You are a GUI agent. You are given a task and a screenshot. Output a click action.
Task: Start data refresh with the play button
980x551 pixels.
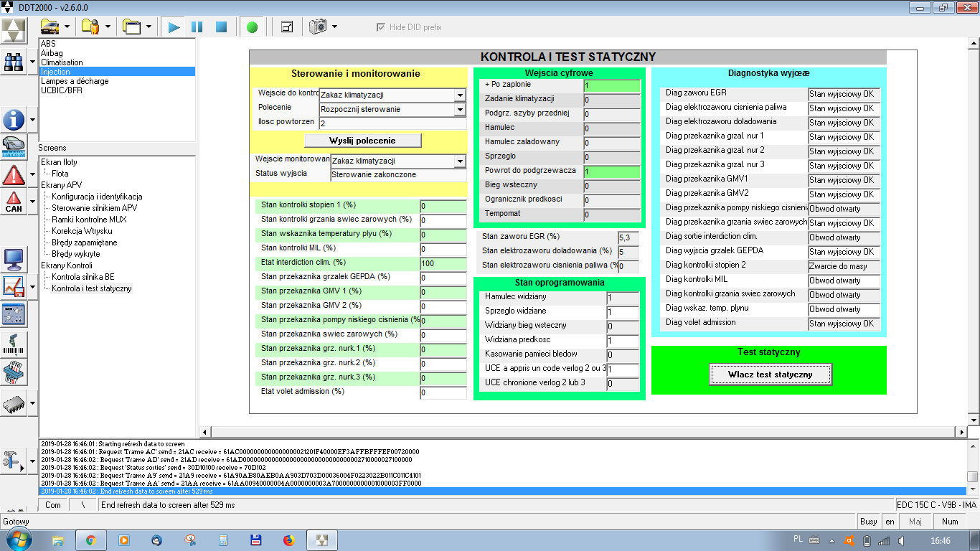pos(174,27)
